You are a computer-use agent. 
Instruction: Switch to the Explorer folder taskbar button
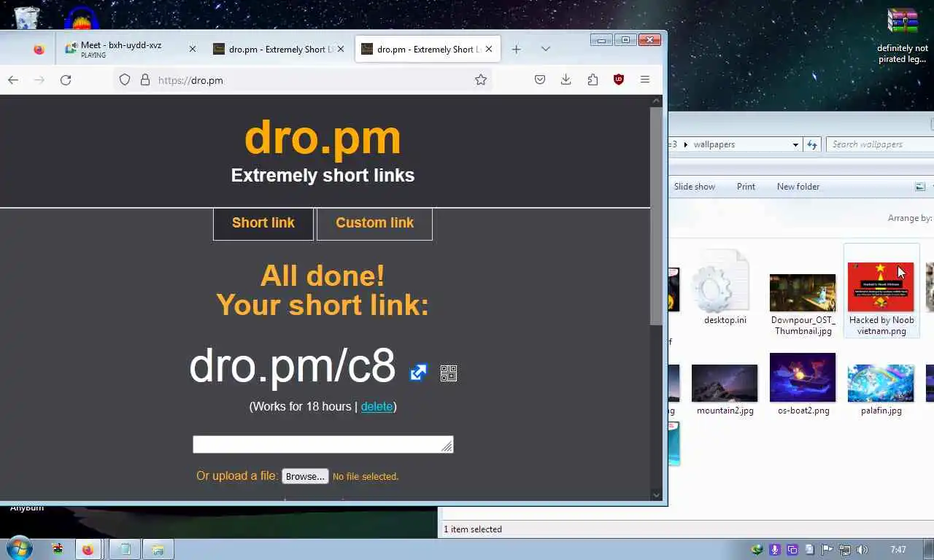click(x=158, y=549)
